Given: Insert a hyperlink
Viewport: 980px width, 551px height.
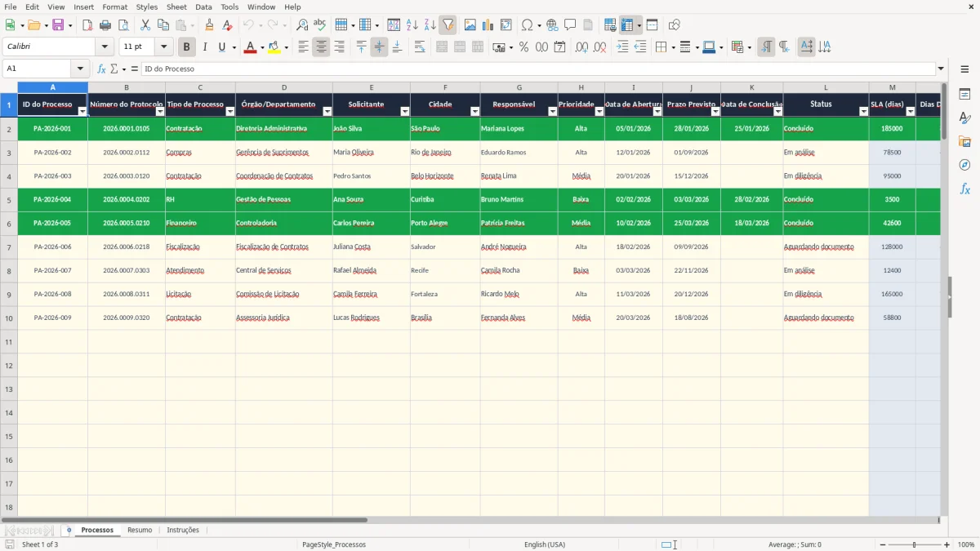Looking at the screenshot, I should point(552,25).
